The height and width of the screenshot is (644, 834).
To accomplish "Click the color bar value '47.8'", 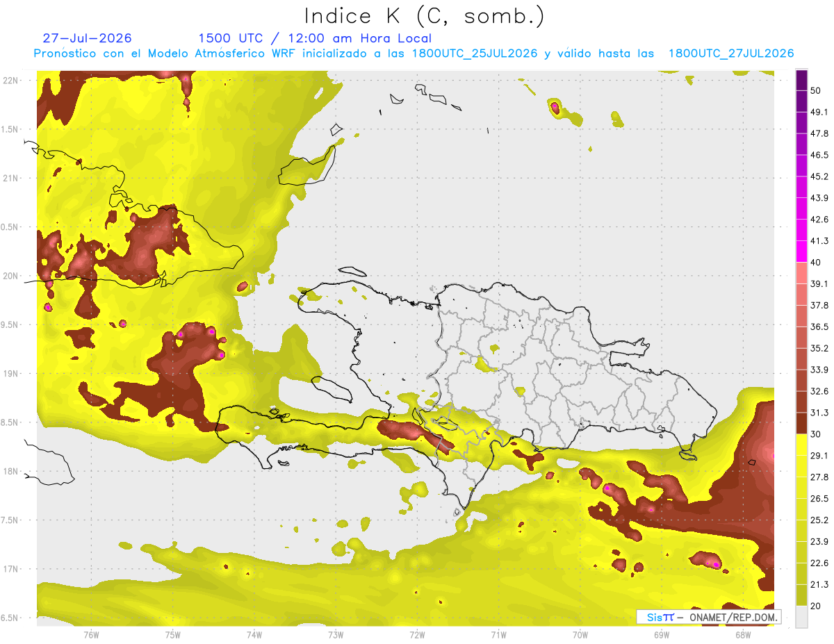I will (819, 133).
